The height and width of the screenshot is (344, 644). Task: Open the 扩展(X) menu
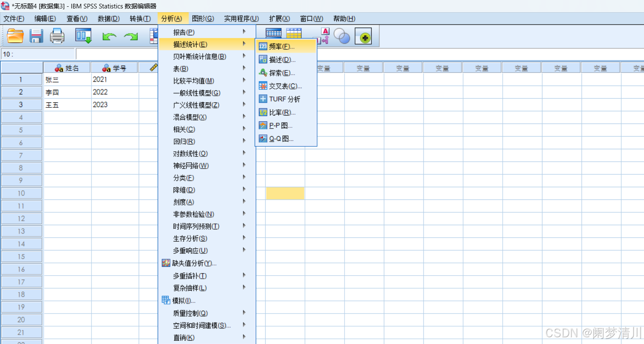pyautogui.click(x=280, y=19)
